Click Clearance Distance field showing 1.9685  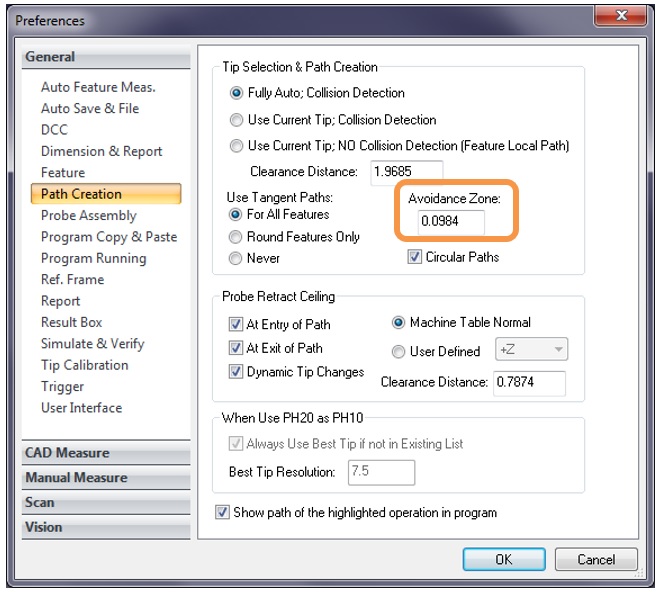pos(407,172)
